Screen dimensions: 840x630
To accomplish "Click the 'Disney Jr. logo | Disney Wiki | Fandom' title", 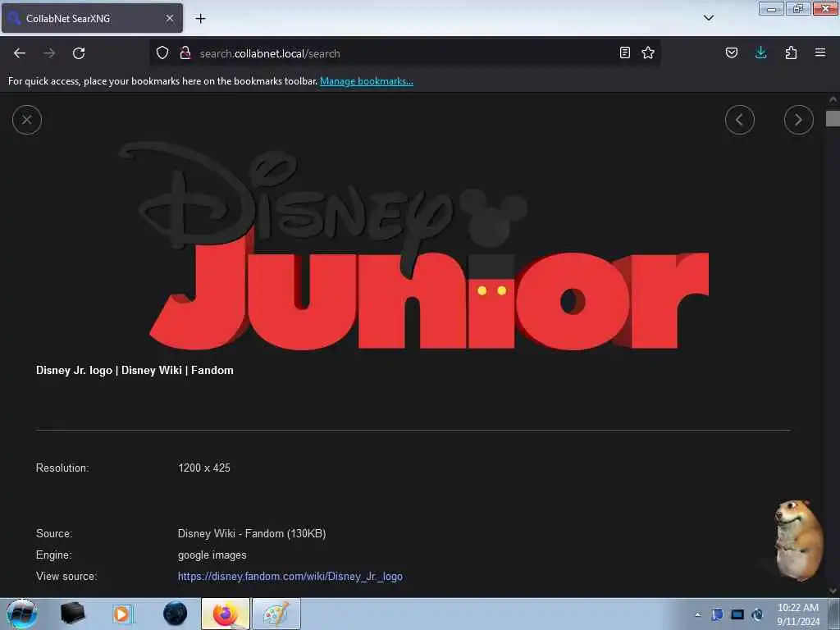I will click(135, 370).
